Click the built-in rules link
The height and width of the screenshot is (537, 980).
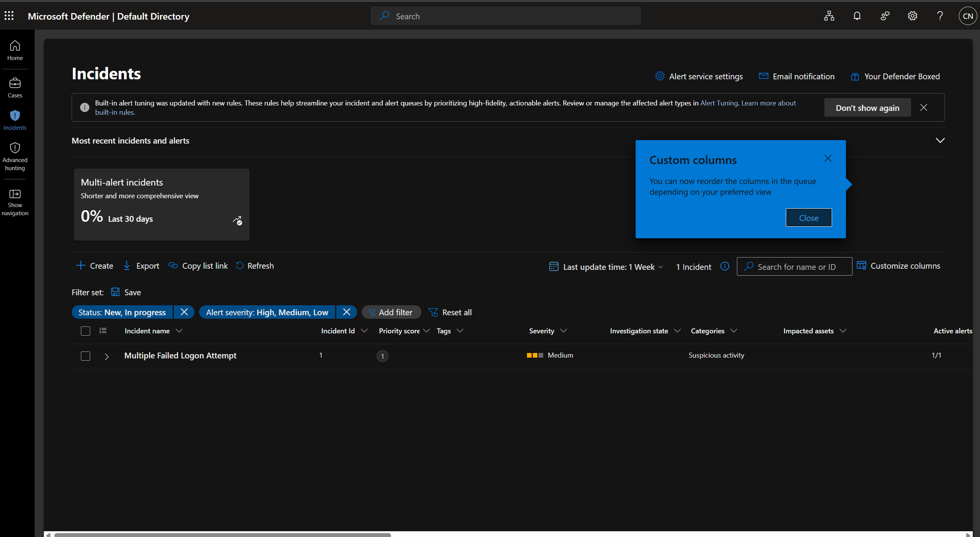[115, 112]
